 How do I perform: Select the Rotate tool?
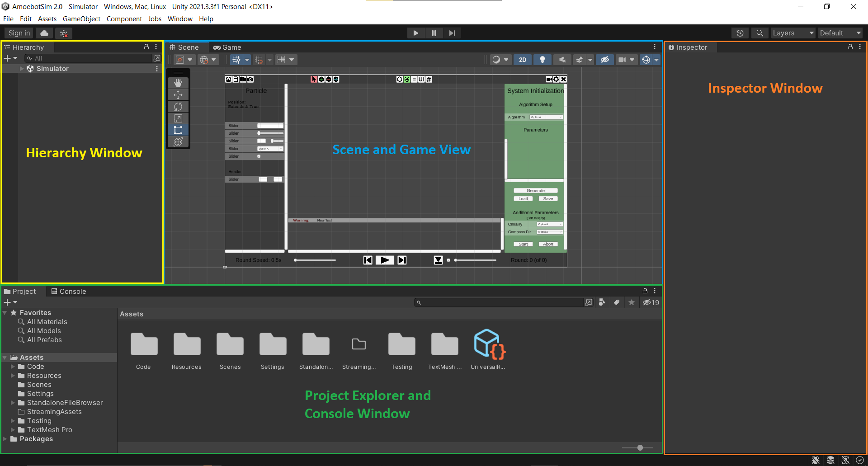tap(178, 106)
